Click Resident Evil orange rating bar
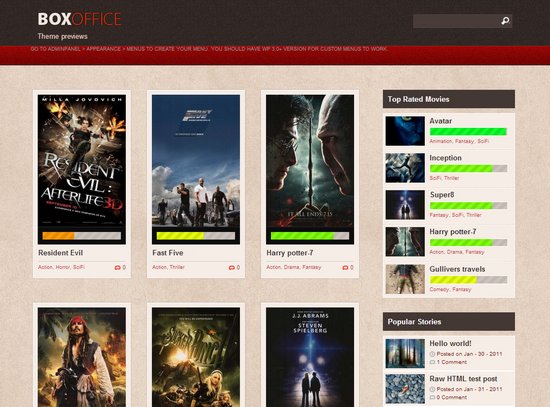 click(x=82, y=236)
